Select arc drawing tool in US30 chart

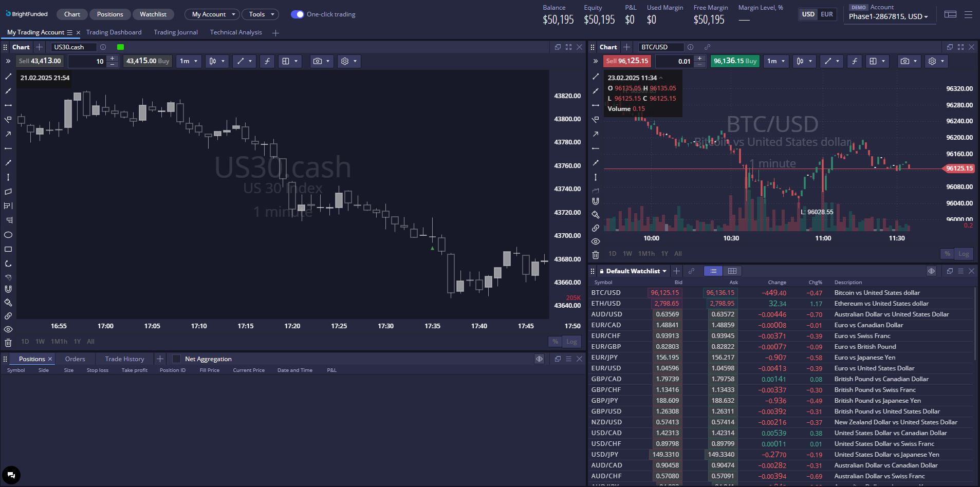8,264
